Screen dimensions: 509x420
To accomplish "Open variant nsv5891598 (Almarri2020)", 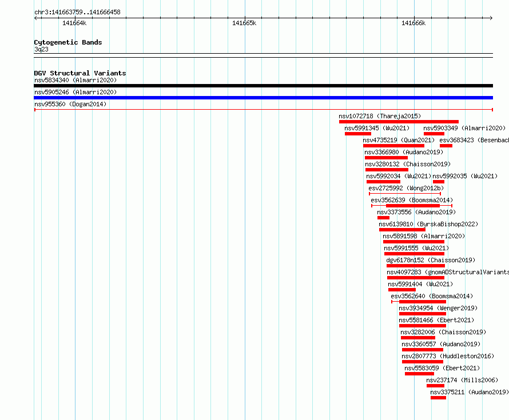I will click(424, 236).
